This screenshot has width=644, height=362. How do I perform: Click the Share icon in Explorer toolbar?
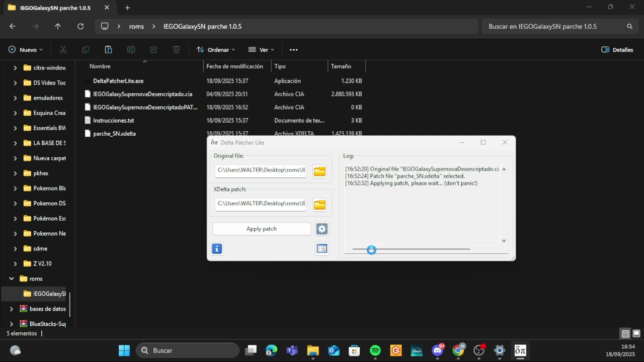pos(153,50)
